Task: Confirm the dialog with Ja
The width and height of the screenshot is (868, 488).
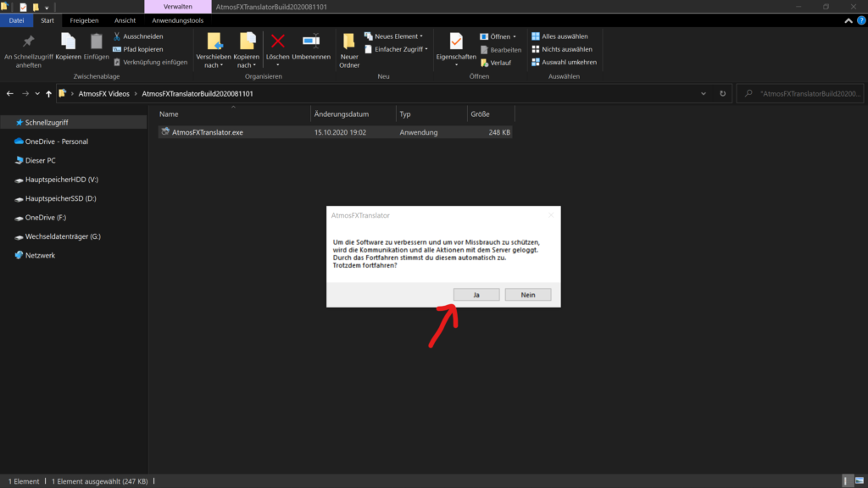Action: click(x=476, y=295)
